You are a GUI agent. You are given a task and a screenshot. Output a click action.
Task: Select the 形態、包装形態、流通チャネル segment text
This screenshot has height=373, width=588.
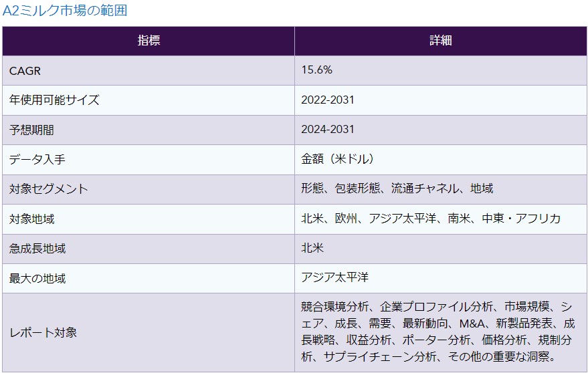(x=397, y=189)
